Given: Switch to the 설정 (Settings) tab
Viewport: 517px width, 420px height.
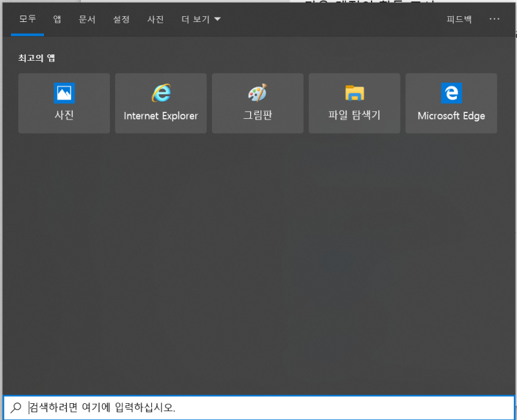Looking at the screenshot, I should (121, 19).
